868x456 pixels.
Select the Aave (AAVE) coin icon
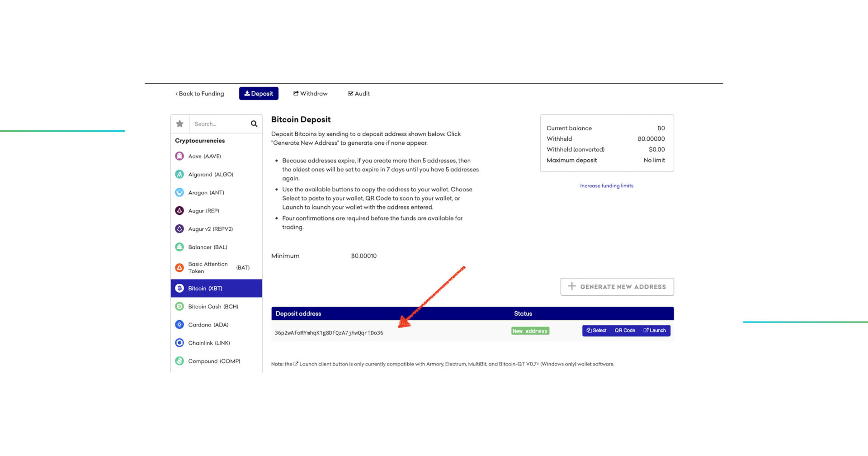tap(179, 156)
